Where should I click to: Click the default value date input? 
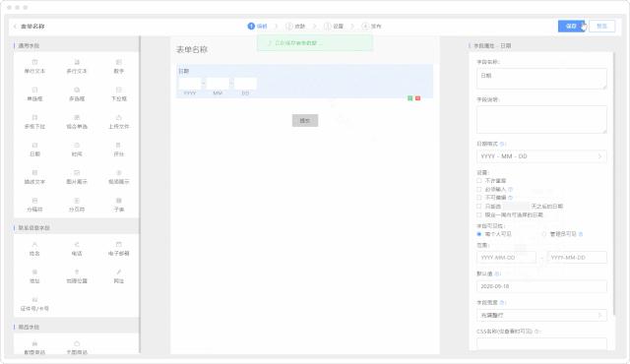541,286
